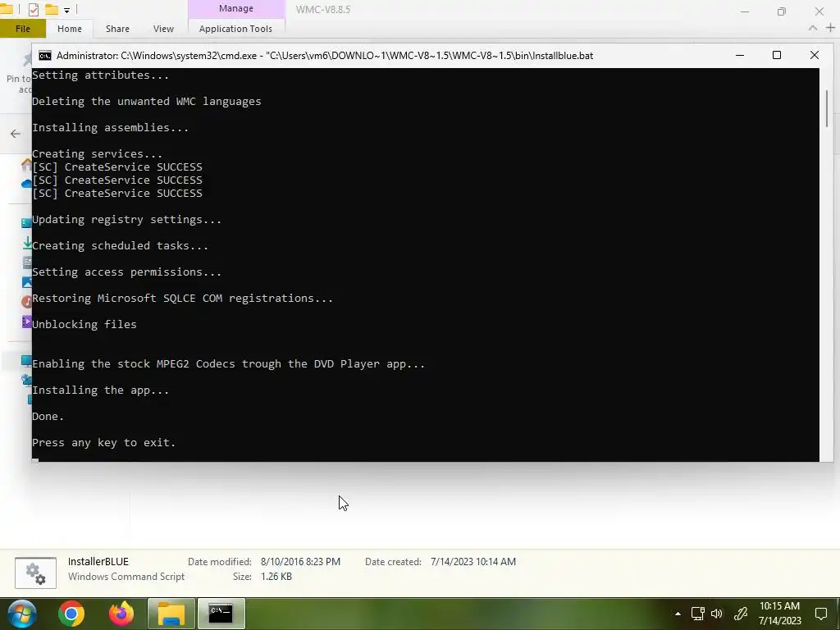The width and height of the screenshot is (840, 630).
Task: Switch to the Home ribbon tab
Action: coord(70,29)
